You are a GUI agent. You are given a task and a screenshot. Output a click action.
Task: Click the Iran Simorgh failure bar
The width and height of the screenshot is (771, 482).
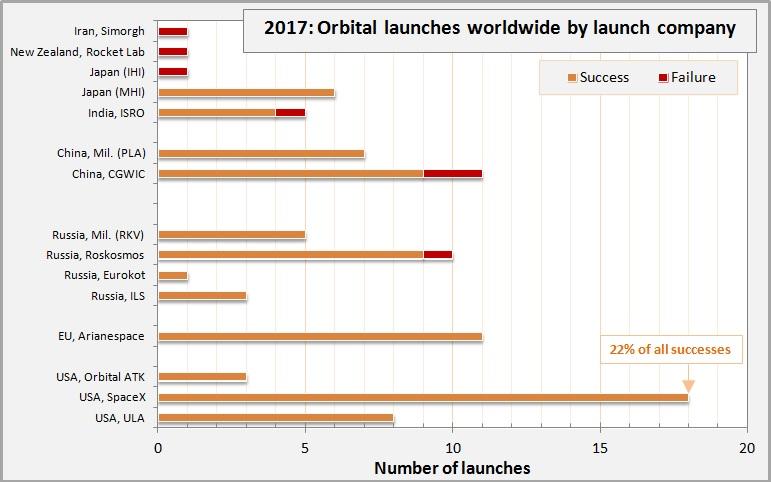pyautogui.click(x=173, y=31)
